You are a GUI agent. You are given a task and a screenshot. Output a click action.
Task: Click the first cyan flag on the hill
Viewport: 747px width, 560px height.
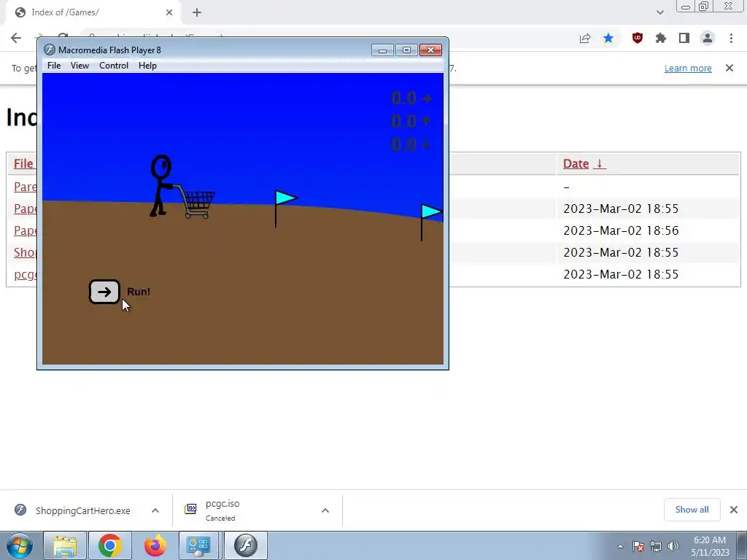pos(286,208)
